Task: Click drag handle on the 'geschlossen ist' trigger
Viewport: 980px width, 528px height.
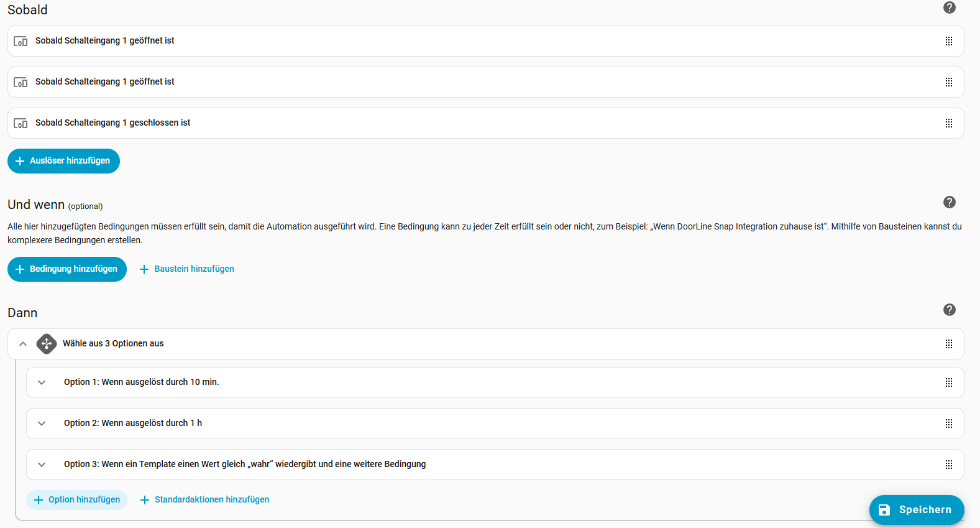Action: [x=948, y=123]
